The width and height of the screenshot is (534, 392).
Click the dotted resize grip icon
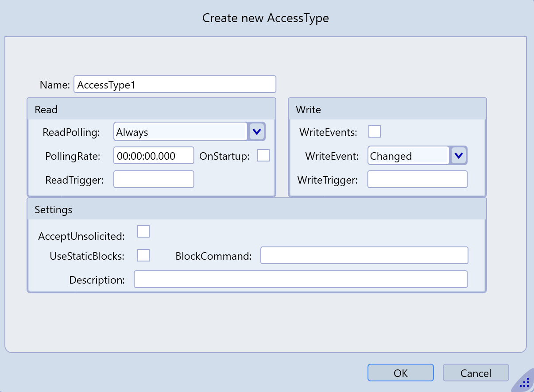click(x=525, y=383)
